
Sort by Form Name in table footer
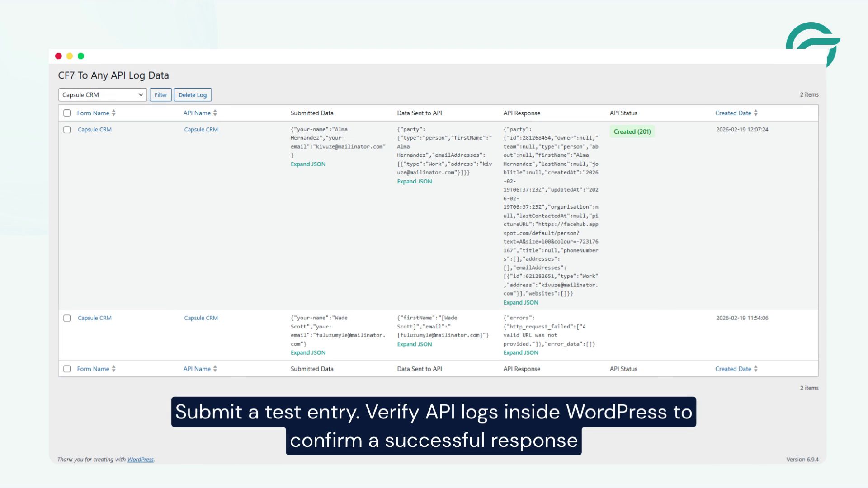pos(93,369)
